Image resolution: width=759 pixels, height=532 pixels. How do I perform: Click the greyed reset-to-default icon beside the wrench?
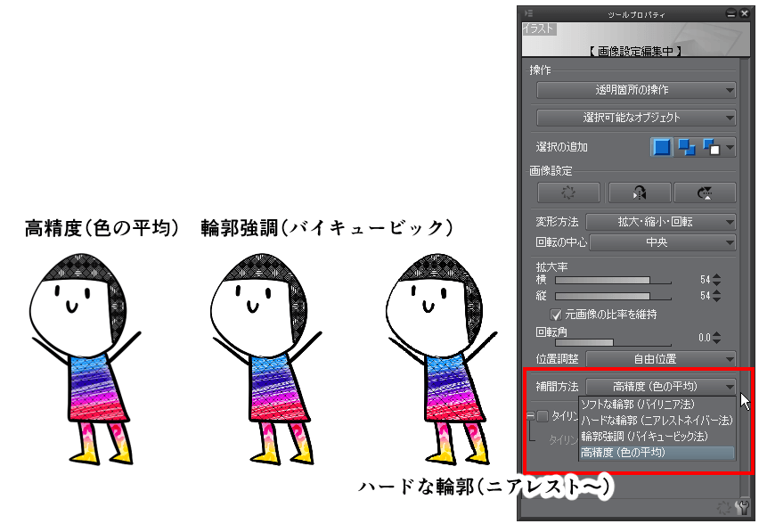(724, 507)
